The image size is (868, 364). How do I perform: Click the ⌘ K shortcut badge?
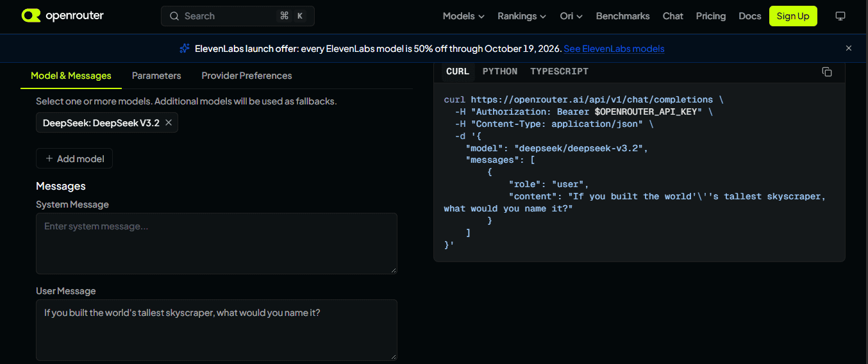tap(292, 16)
